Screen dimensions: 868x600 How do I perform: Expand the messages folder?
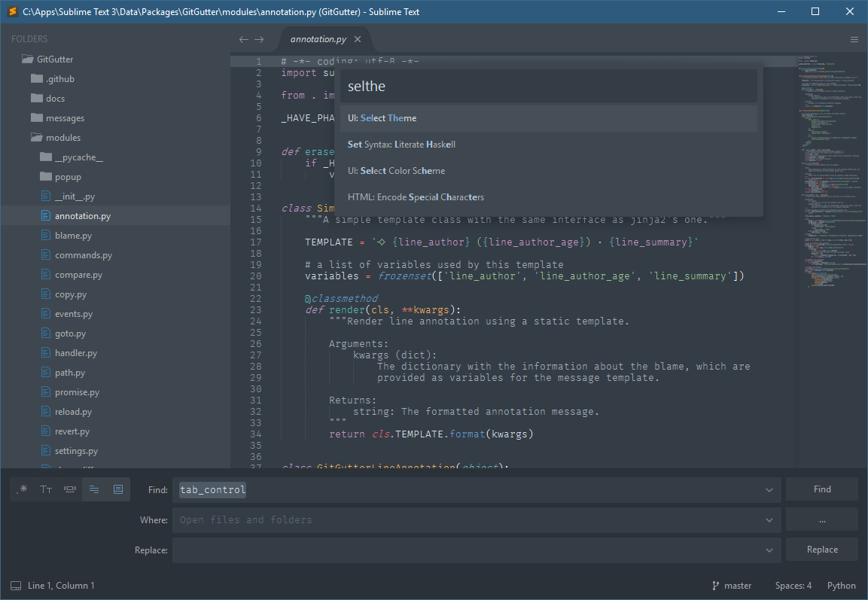[37, 118]
